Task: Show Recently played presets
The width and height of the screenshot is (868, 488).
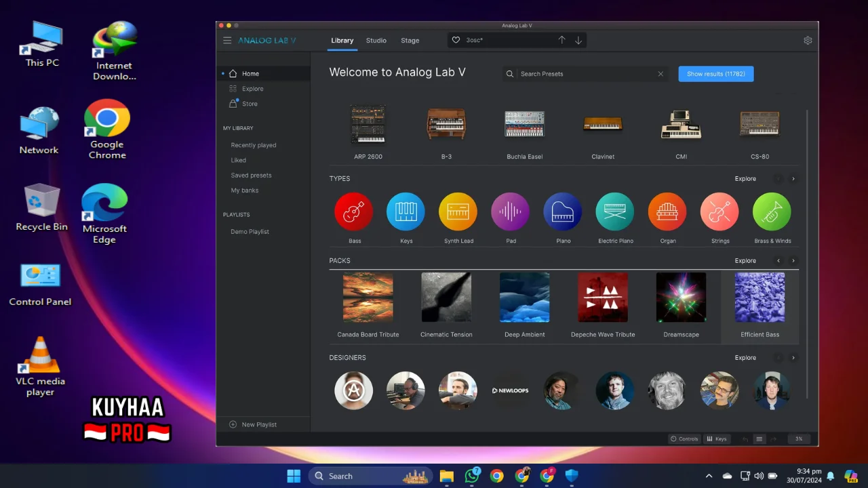Action: (254, 145)
